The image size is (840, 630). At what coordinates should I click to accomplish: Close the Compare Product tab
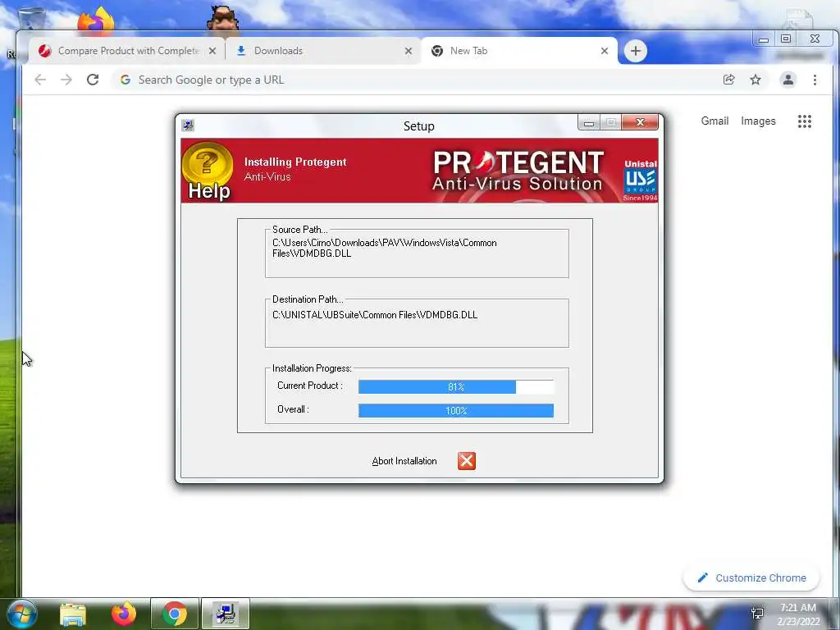[x=212, y=51]
